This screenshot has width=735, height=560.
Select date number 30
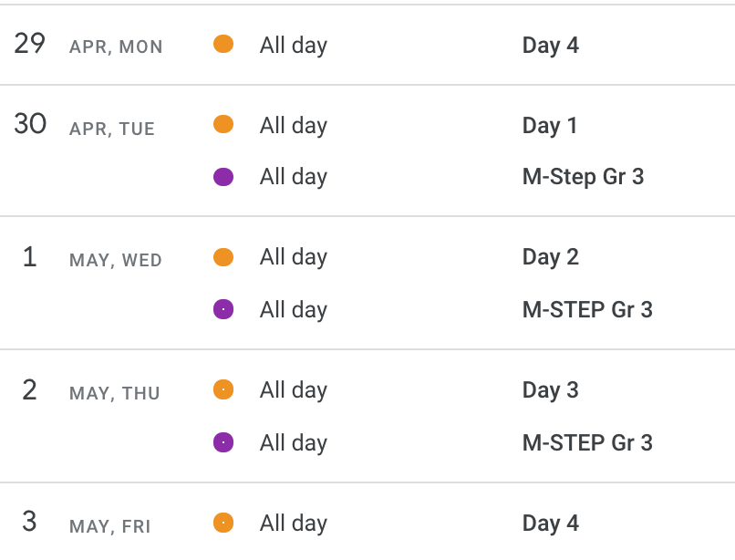point(30,124)
